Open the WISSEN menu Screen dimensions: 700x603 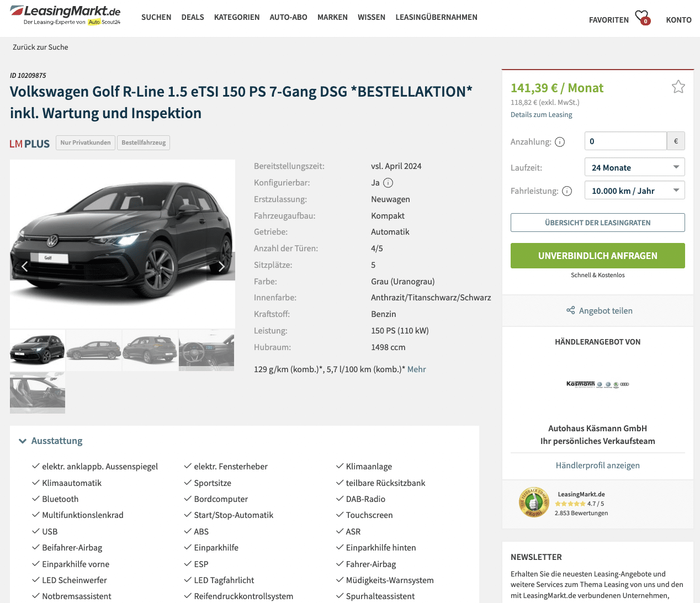click(x=372, y=17)
